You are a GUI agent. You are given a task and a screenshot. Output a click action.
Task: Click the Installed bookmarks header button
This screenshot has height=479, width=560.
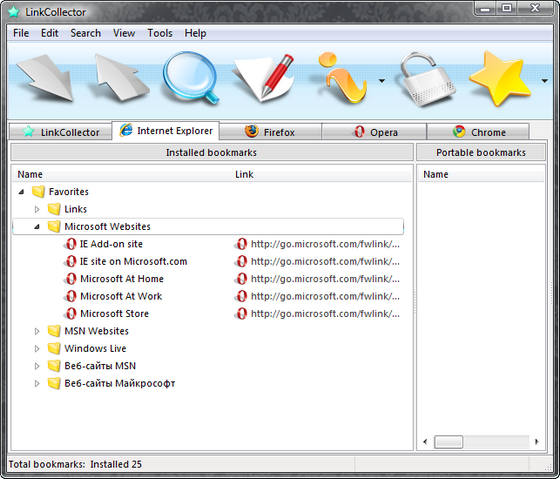point(212,153)
